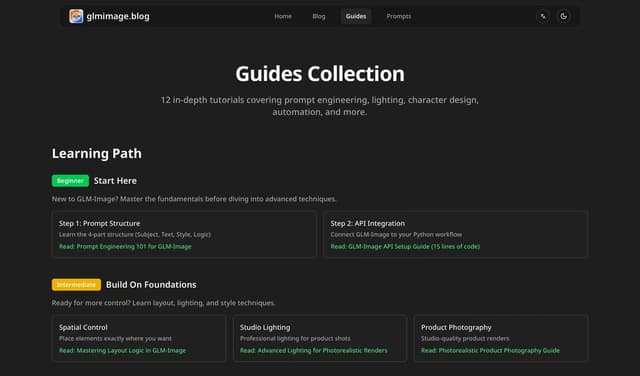The image size is (640, 376).
Task: Click the Build On Foundations heading
Action: (x=151, y=285)
